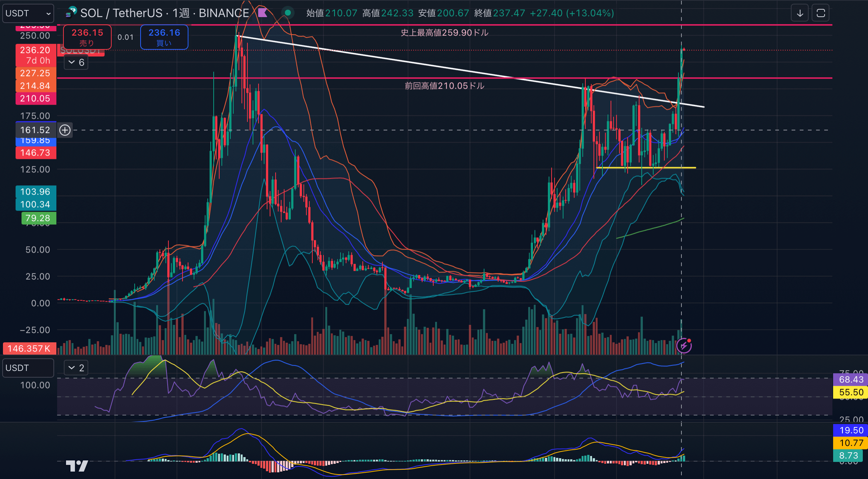Click the pink 210.05 price label
The width and height of the screenshot is (868, 479).
(36, 98)
